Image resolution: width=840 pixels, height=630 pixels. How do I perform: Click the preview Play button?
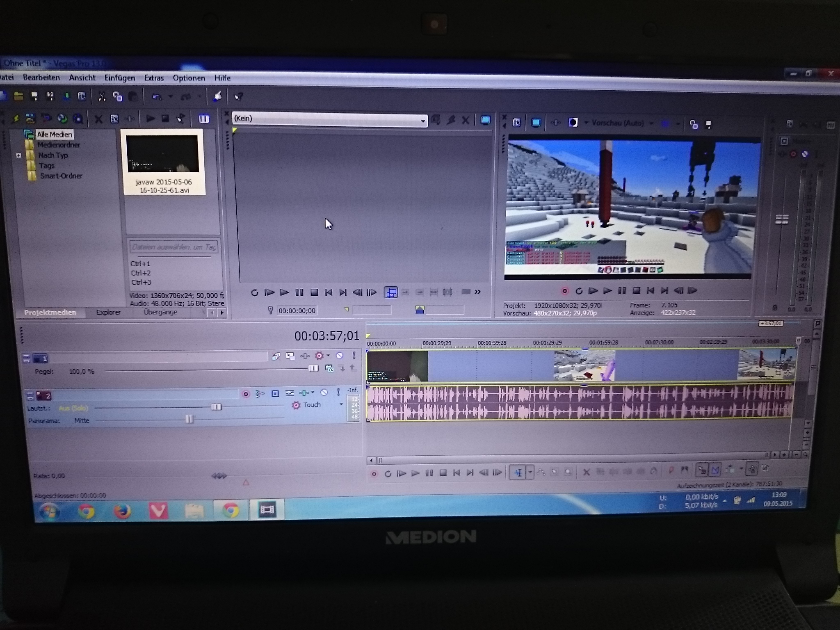point(607,291)
